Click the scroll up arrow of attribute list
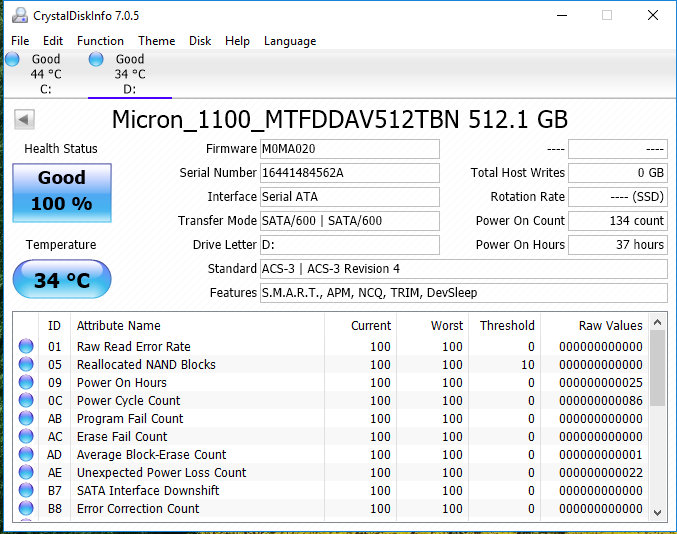The height and width of the screenshot is (534, 677). (658, 322)
